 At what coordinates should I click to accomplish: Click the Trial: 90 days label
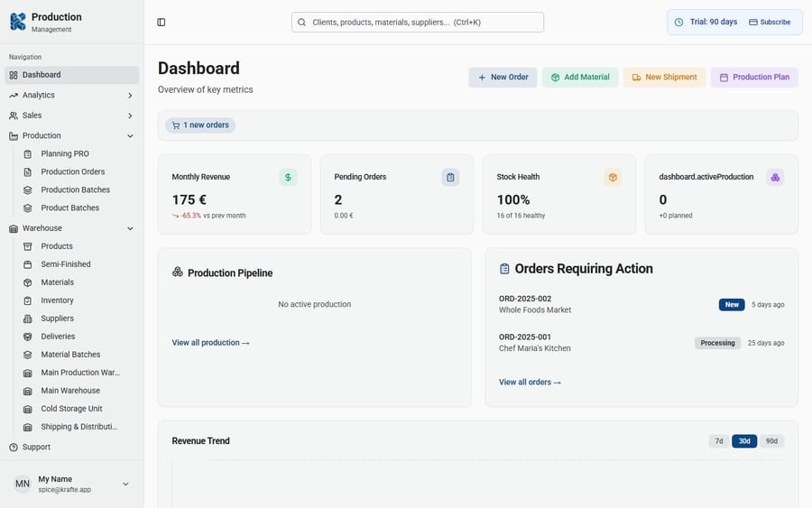(x=713, y=22)
